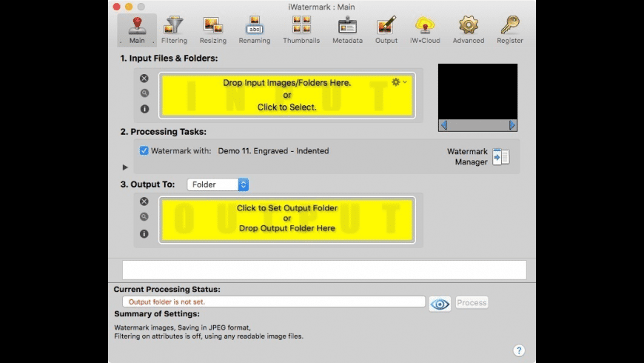Open the Register key tab
644x363 pixels.
510,30
